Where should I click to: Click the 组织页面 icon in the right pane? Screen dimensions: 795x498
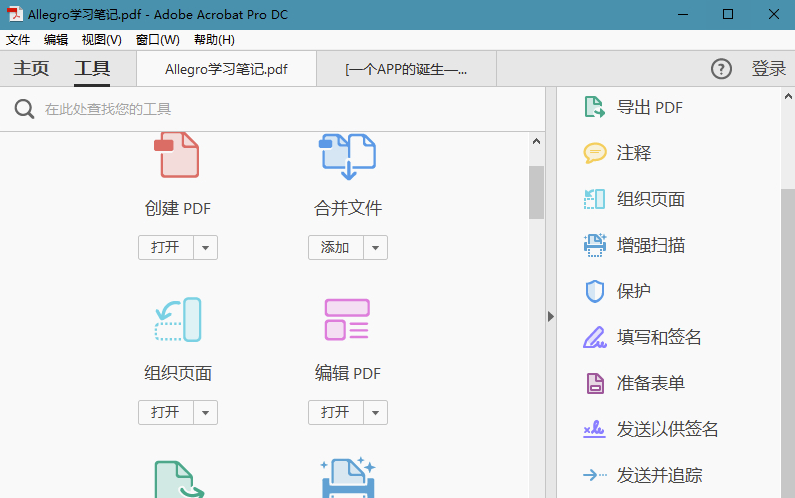pos(594,199)
